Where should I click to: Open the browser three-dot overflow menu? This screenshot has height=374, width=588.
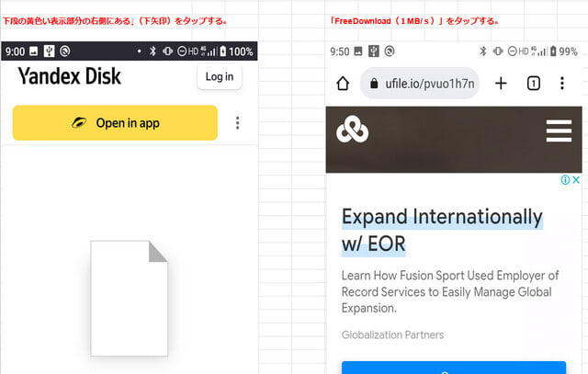point(562,84)
